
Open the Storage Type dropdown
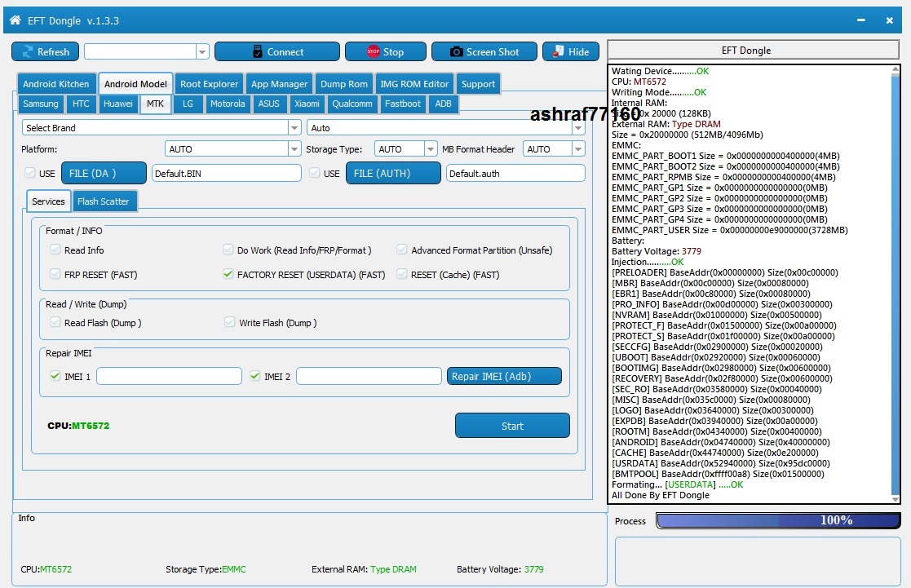click(430, 149)
